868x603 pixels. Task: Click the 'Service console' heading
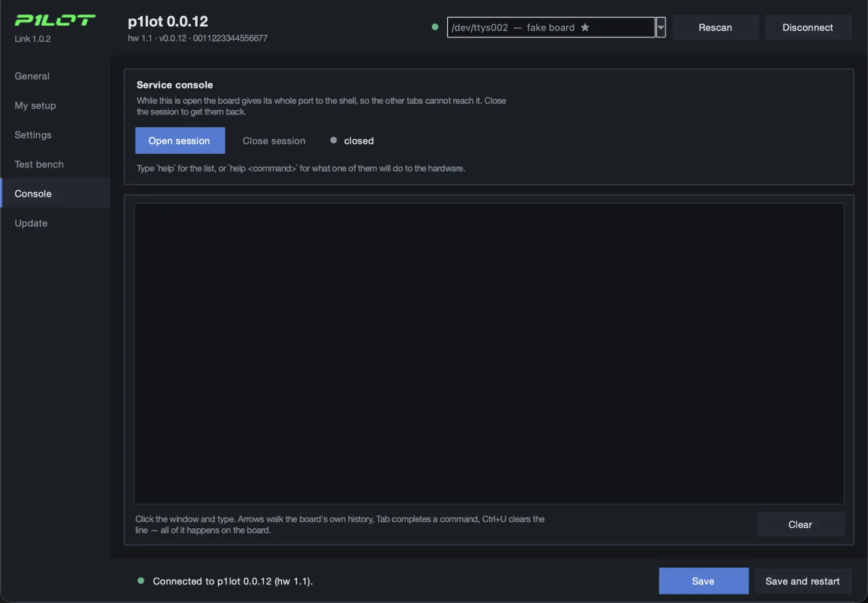coord(175,85)
